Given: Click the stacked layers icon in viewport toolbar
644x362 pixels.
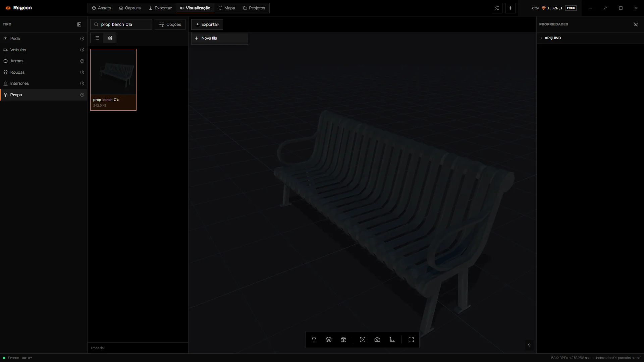Looking at the screenshot, I should click(329, 340).
